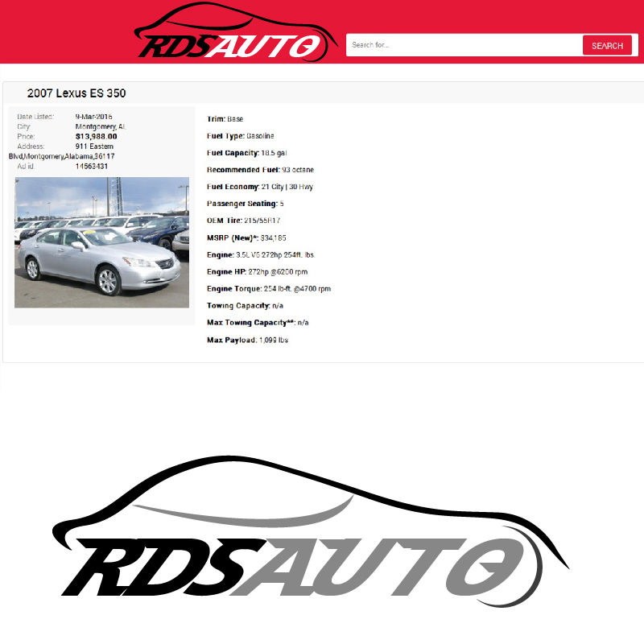Open the silver Lexus ES 350 photo

(102, 242)
